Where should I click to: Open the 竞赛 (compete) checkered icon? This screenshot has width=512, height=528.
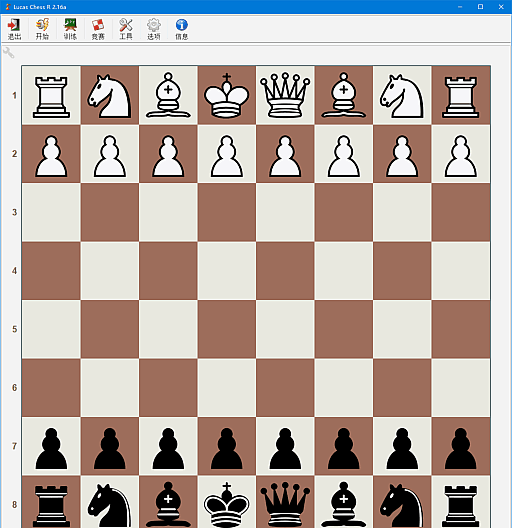(98, 25)
